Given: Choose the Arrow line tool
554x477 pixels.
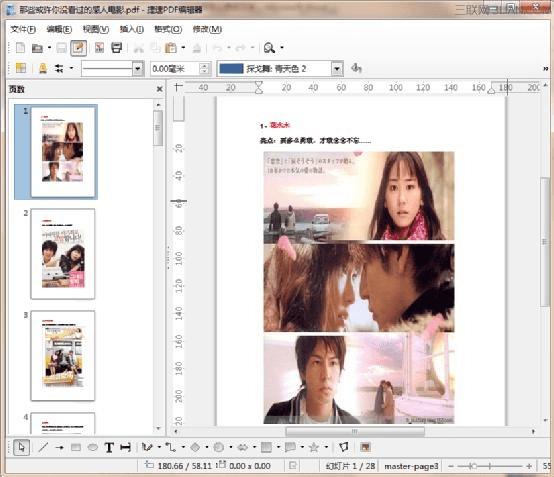Looking at the screenshot, I should (x=59, y=447).
